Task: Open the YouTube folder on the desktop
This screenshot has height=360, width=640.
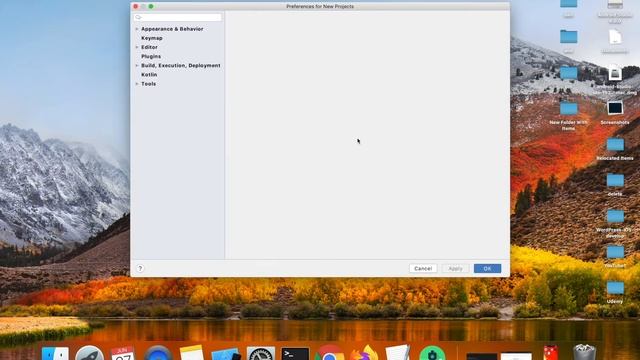Action: pos(615,252)
